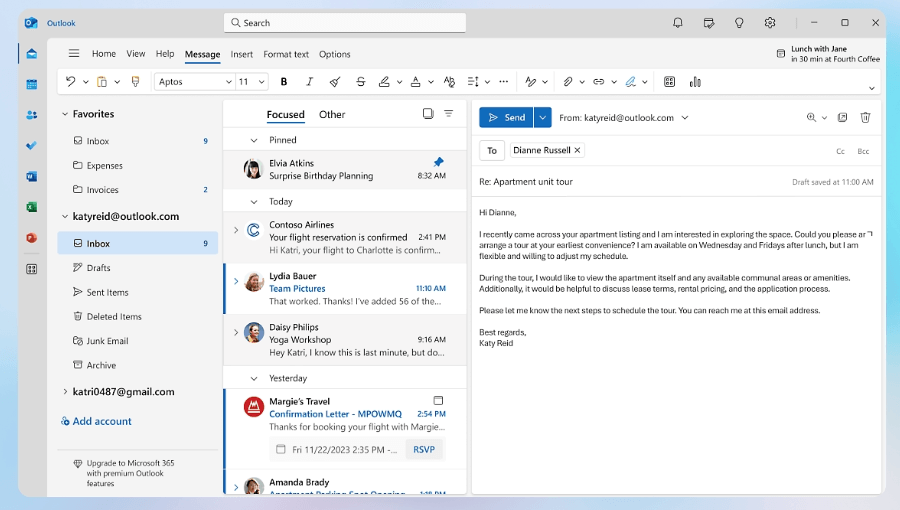
Task: Switch to the Insert ribbon tab
Action: click(x=241, y=54)
